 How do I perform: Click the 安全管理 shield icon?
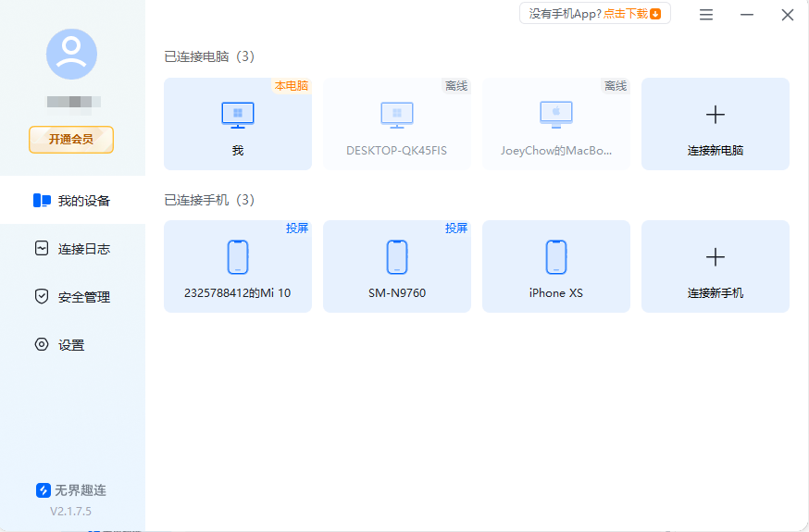click(x=42, y=296)
